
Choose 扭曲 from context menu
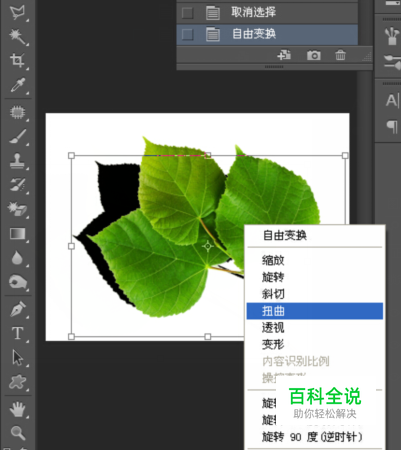(x=315, y=311)
